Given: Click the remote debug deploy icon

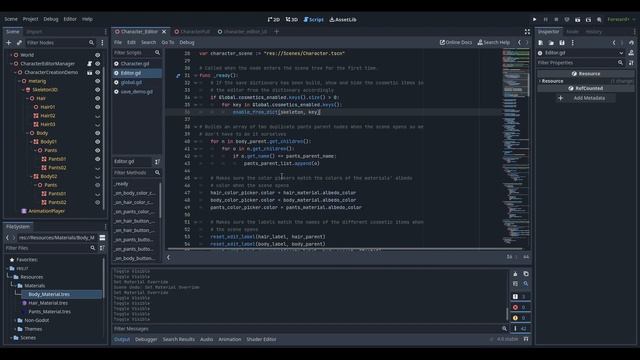Looking at the screenshot, I should pos(567,19).
